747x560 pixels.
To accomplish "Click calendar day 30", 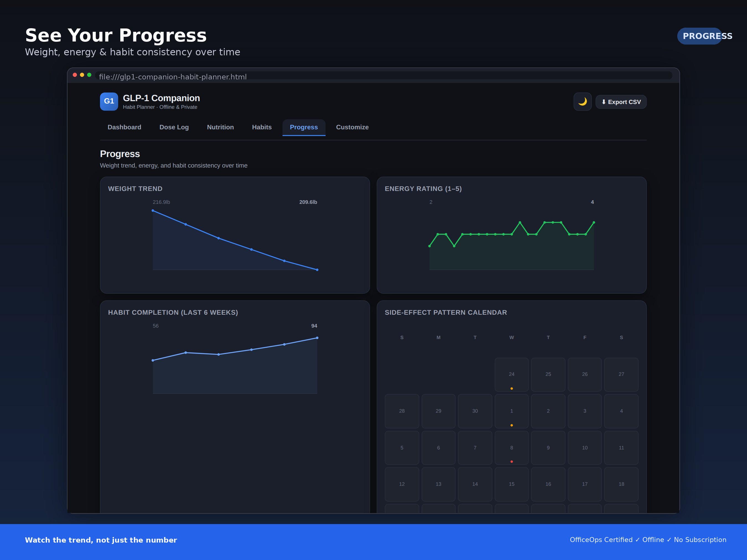I will (475, 411).
